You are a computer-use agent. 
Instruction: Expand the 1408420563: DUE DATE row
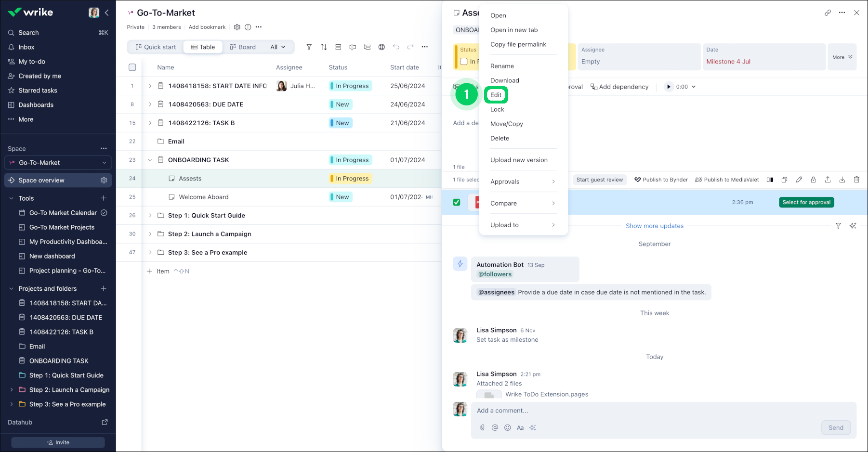[150, 104]
